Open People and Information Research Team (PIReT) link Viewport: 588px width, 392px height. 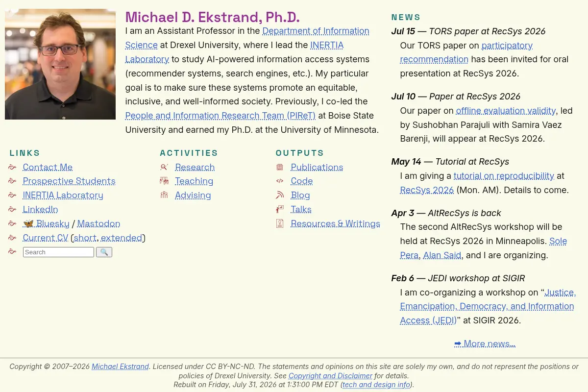(x=220, y=116)
